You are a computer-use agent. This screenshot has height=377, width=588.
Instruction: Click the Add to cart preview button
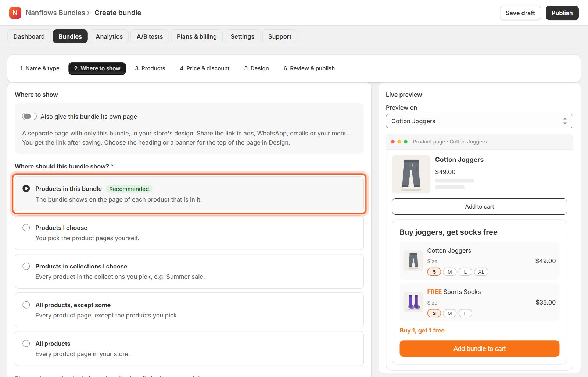click(479, 207)
